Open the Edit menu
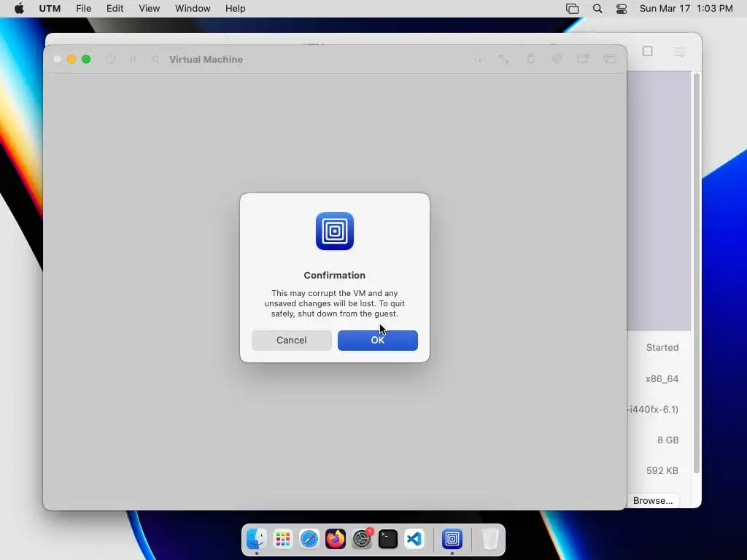Screen dimensions: 747x560 (115, 9)
